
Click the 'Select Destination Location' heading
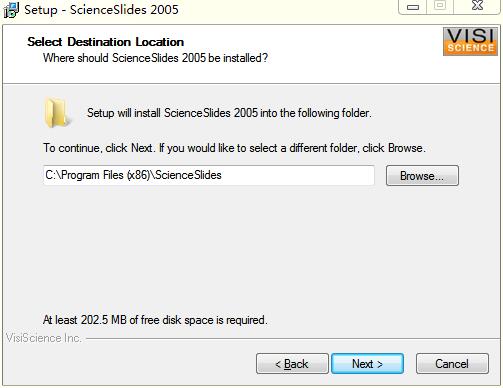point(106,42)
